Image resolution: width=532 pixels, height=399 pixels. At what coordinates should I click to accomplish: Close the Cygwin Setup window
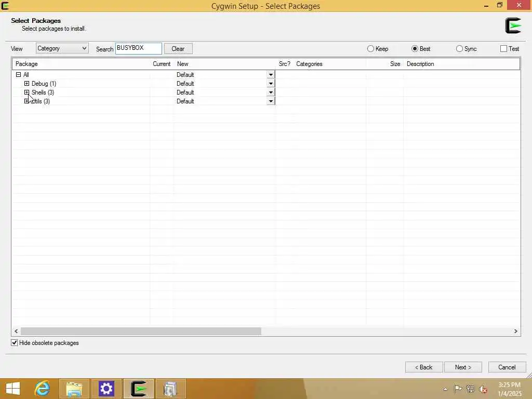click(519, 5)
